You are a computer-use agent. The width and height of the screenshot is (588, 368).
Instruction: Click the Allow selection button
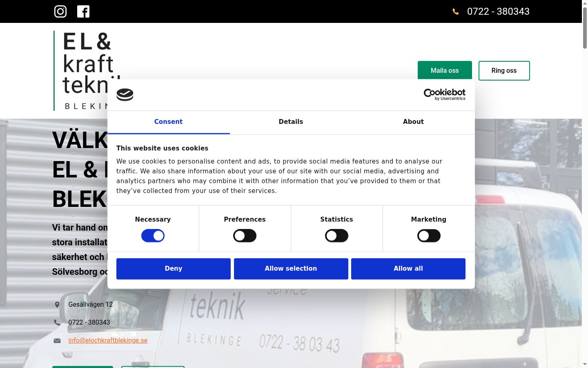pos(291,269)
